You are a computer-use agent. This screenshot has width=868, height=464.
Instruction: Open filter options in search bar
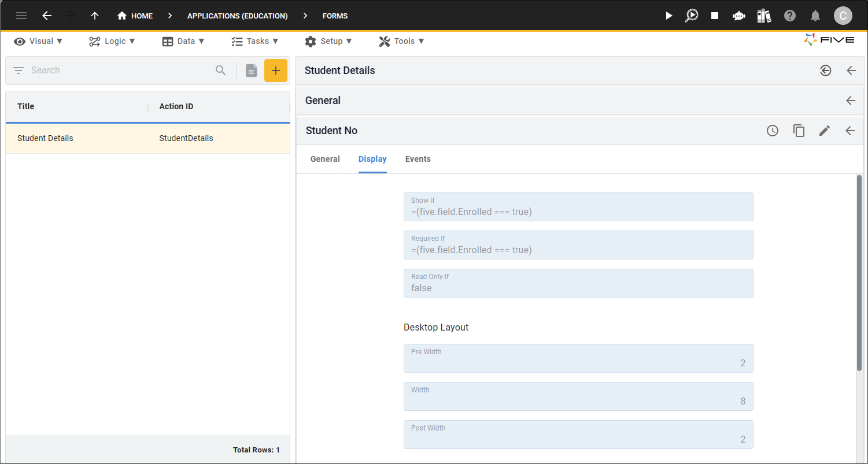tap(19, 70)
